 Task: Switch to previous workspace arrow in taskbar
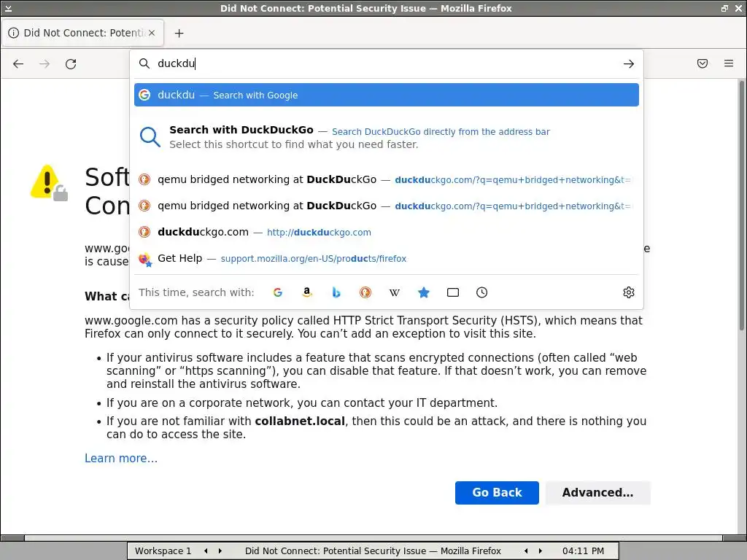click(x=206, y=551)
